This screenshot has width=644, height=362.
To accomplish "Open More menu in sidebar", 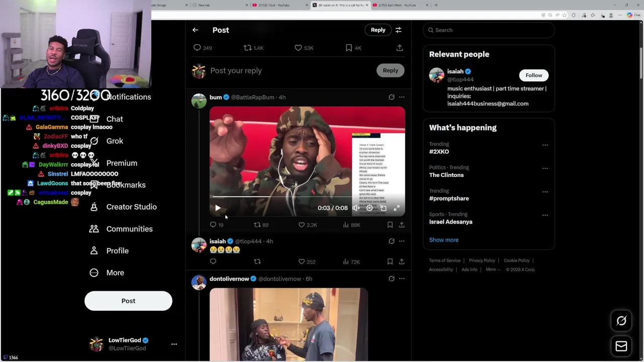I will 107,273.
